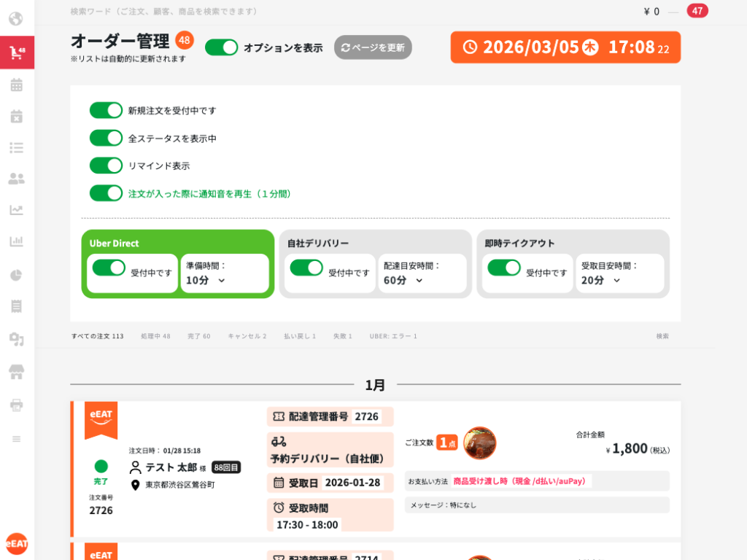
Task: Switch to the 処理中 48 tab
Action: 156,336
